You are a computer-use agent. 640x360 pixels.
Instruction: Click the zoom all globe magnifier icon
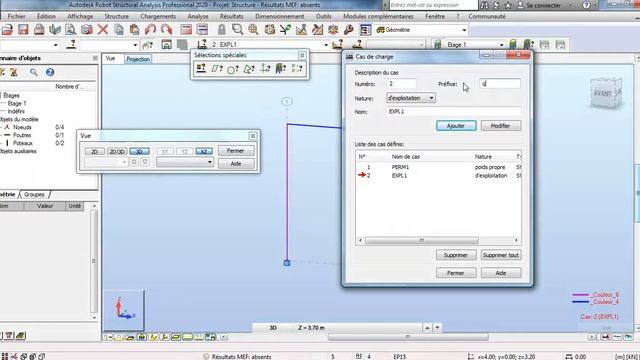[x=253, y=30]
